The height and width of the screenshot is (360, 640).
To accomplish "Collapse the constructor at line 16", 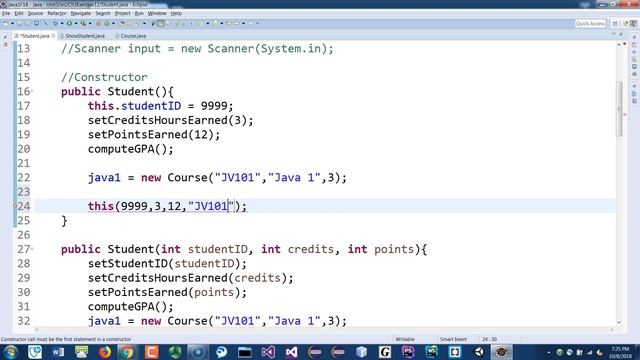I will click(x=32, y=91).
